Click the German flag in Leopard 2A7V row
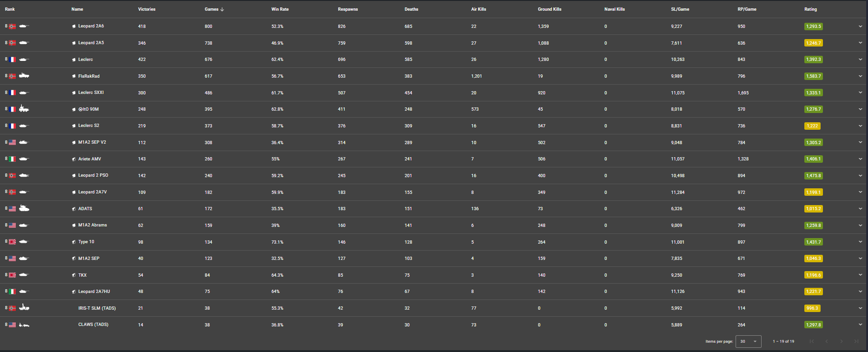Screen dimensions: 868x352 (13, 192)
